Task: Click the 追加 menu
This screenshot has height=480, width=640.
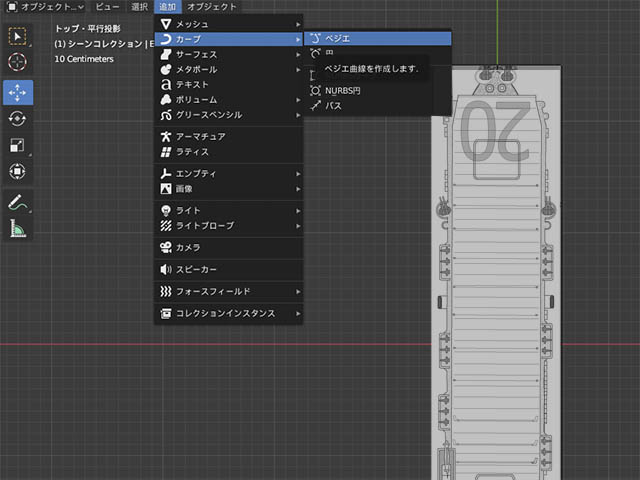Action: tap(167, 7)
